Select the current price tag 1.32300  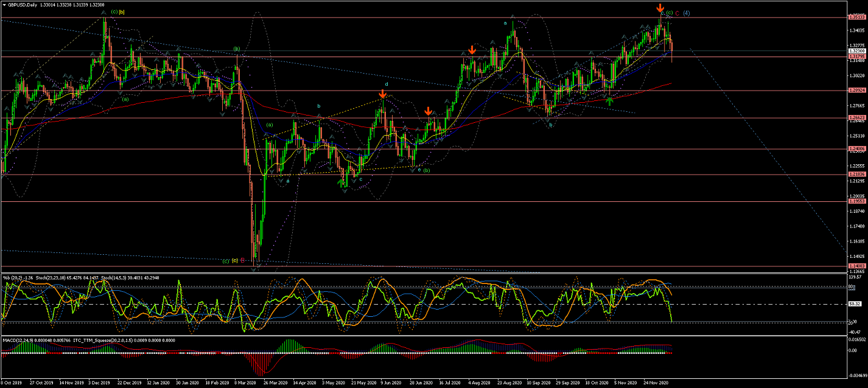click(856, 51)
